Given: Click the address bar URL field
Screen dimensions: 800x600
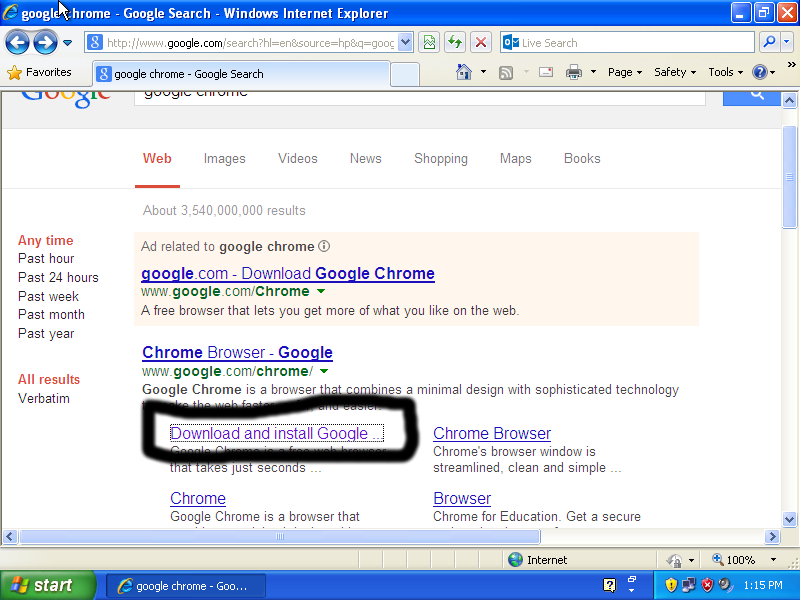Looking at the screenshot, I should click(x=242, y=43).
